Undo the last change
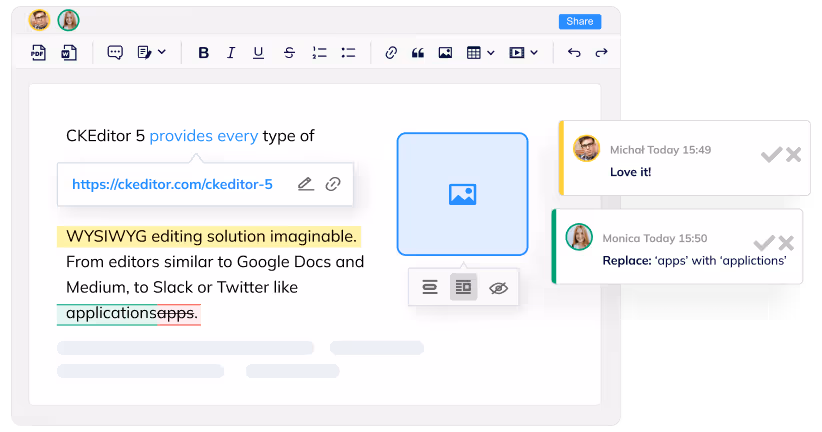The image size is (822, 432). coord(574,53)
